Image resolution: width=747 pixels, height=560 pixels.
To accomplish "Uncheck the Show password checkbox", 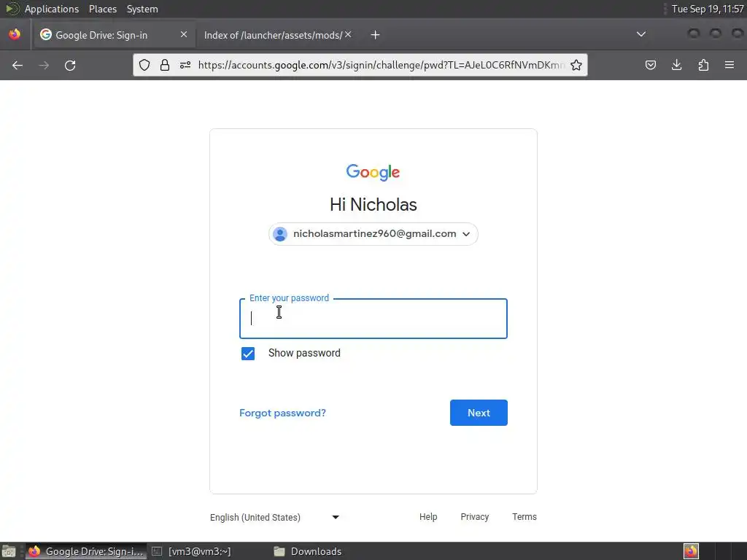I will (x=248, y=354).
